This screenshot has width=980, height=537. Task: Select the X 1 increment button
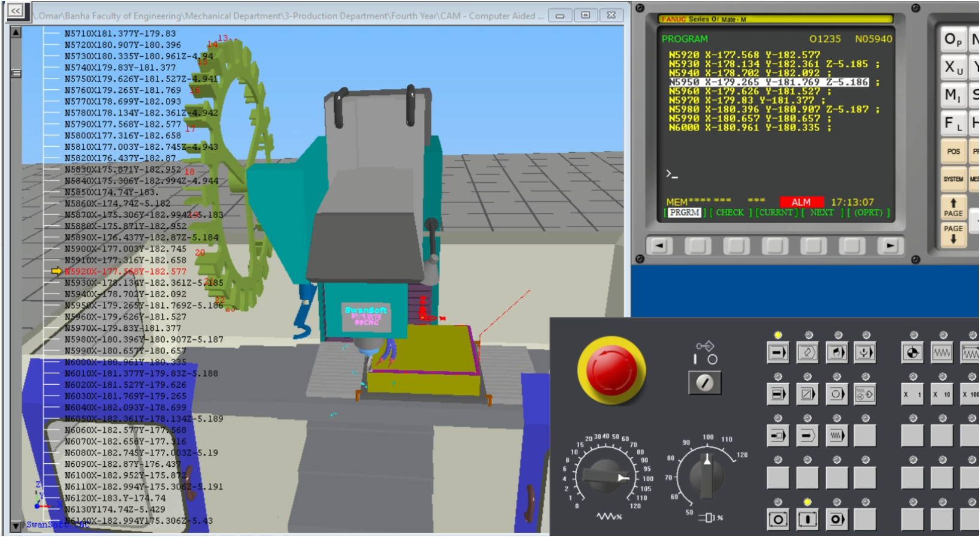click(x=912, y=394)
